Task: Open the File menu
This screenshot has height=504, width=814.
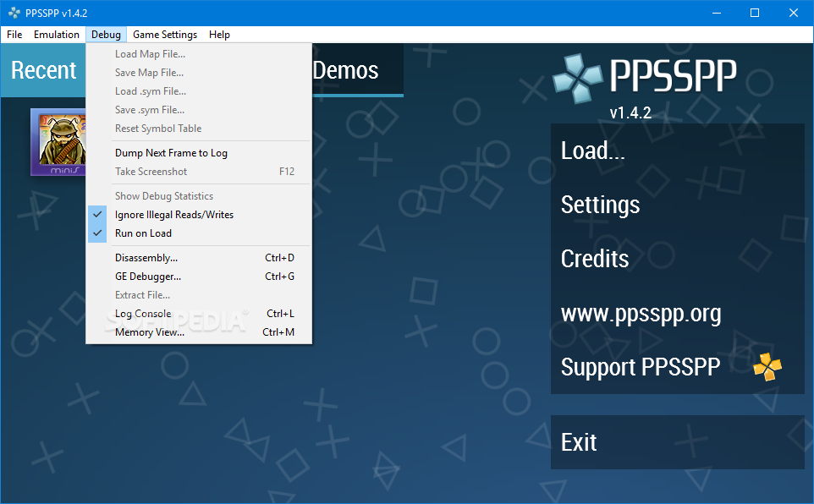Action: pyautogui.click(x=14, y=35)
